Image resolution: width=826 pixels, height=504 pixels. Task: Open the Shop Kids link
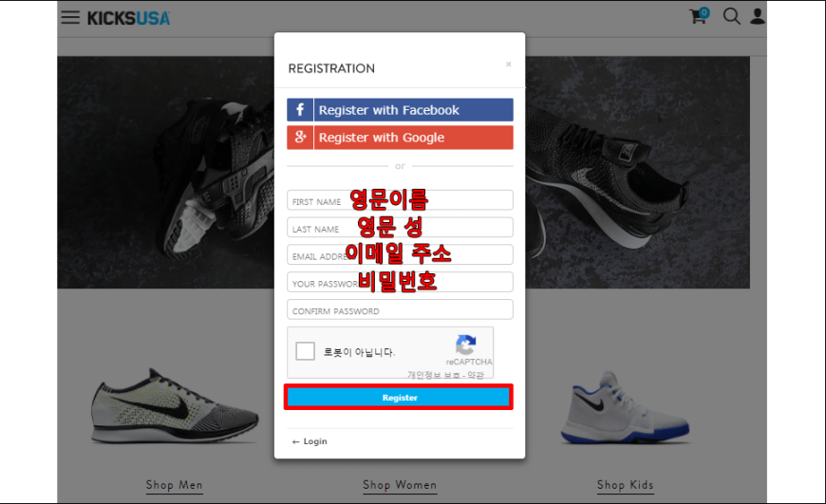click(626, 485)
